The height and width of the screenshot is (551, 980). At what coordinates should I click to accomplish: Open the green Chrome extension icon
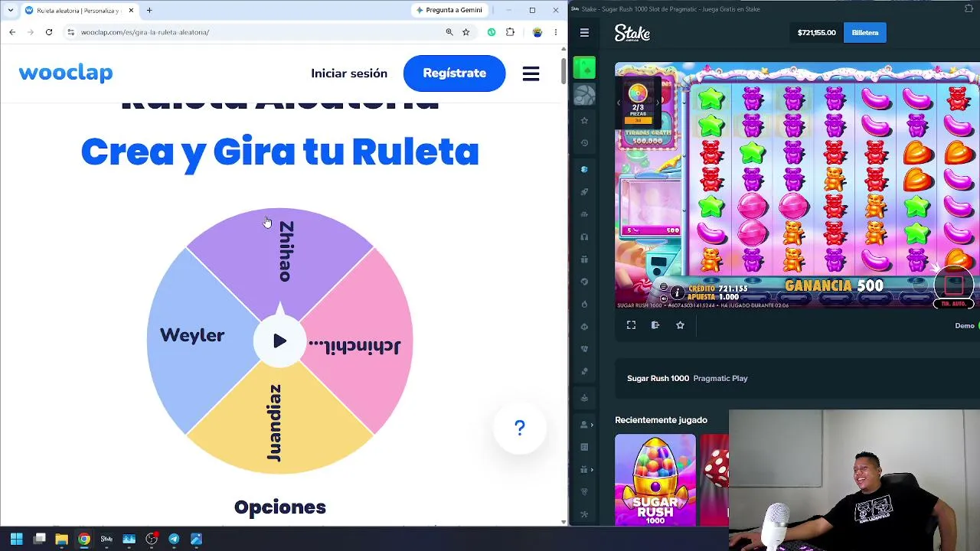coord(492,32)
